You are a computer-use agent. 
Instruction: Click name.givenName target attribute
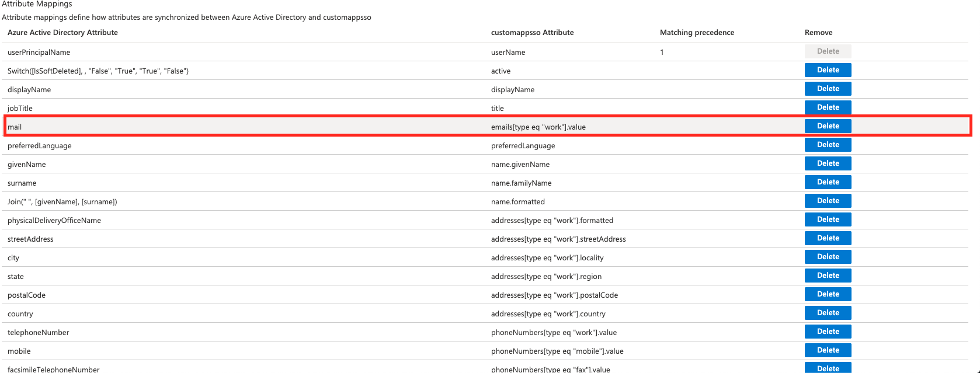pos(520,165)
